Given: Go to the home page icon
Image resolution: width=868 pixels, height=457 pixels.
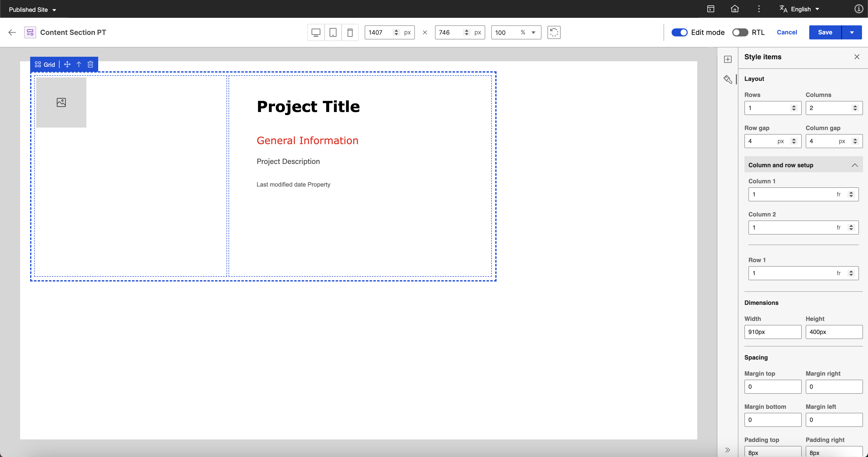Looking at the screenshot, I should [x=735, y=9].
